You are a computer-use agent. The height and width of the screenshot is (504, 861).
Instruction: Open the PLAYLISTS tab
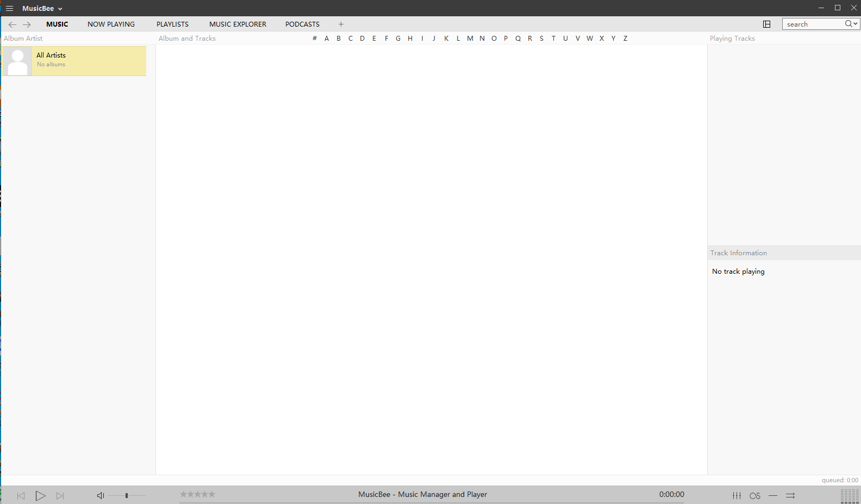tap(172, 24)
